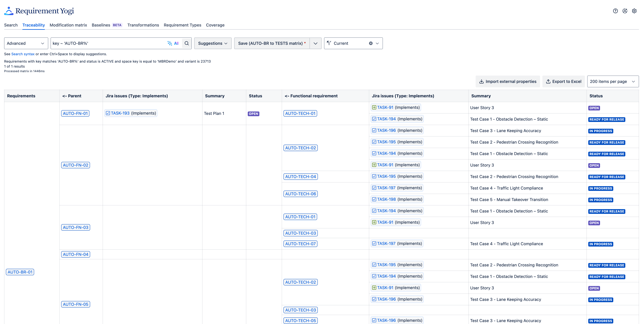Click the magnifying glass search icon
The width and height of the screenshot is (644, 324).
(186, 43)
